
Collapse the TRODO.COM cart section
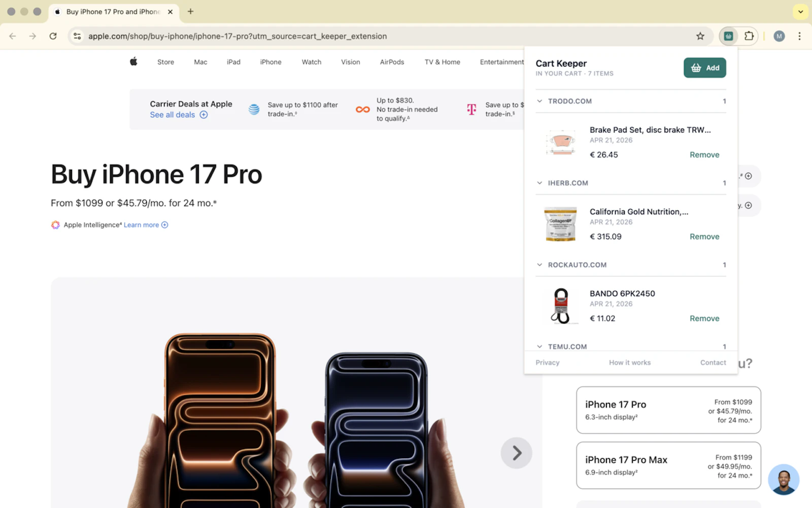(539, 101)
